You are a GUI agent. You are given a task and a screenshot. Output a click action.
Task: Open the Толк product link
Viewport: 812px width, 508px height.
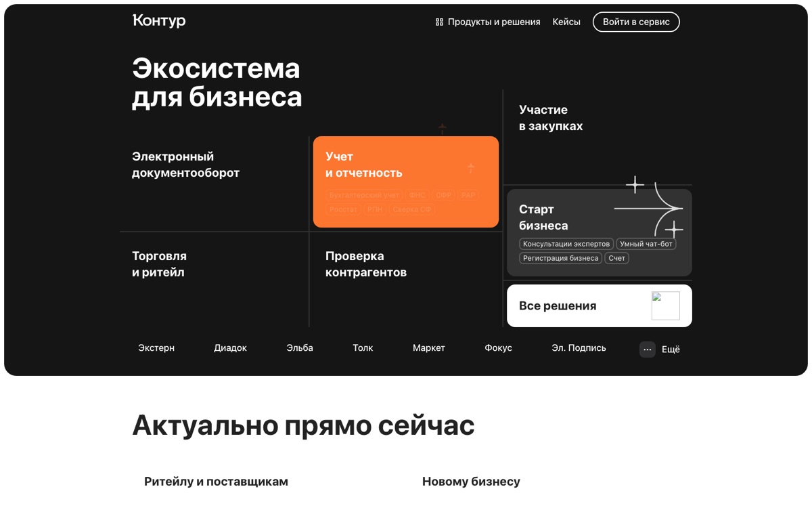point(363,347)
